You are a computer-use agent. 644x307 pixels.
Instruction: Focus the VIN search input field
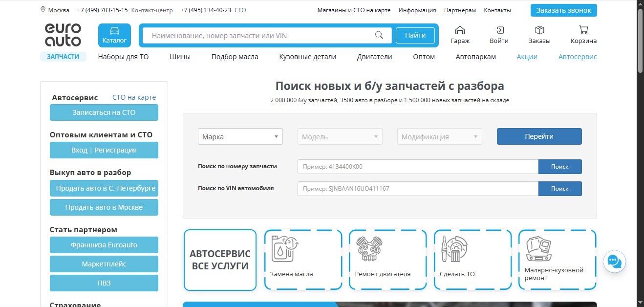418,189
